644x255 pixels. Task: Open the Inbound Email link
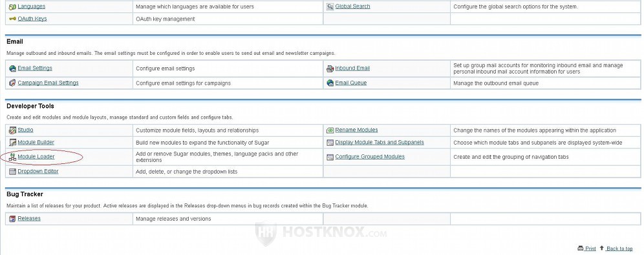click(352, 68)
